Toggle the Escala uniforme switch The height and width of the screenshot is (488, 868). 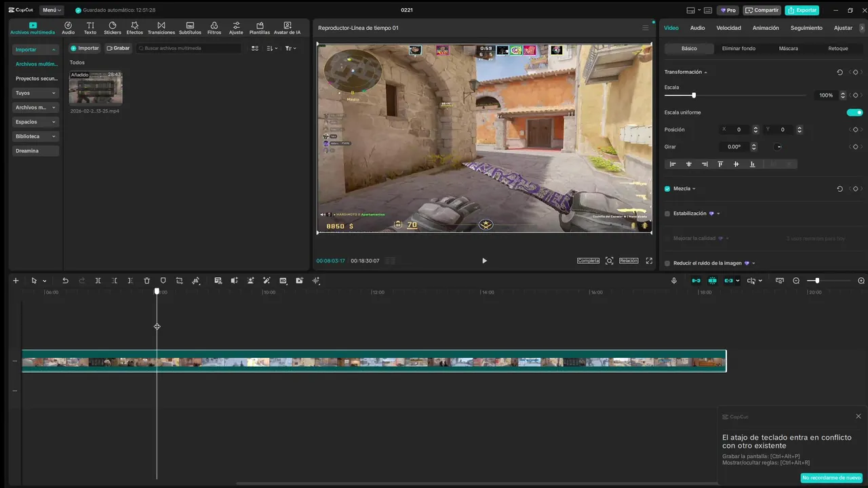[x=855, y=113]
